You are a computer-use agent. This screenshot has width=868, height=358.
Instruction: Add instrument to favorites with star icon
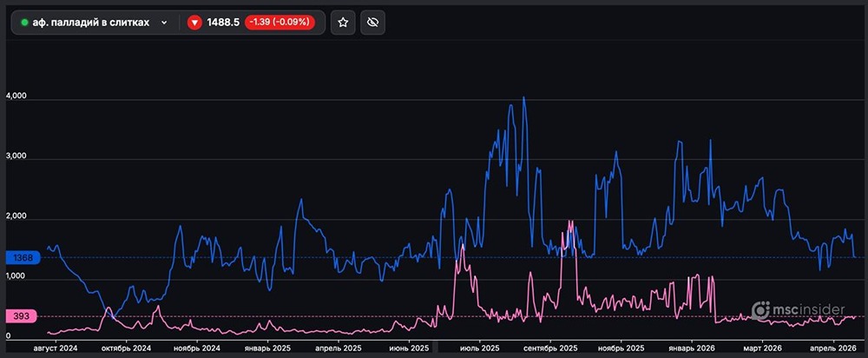343,23
